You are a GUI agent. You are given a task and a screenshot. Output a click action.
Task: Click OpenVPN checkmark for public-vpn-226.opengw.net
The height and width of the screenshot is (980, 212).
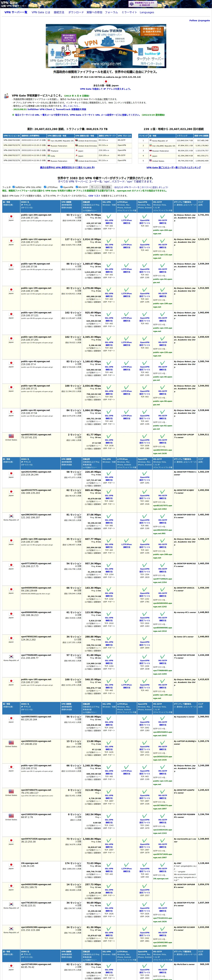pyautogui.click(x=145, y=338)
